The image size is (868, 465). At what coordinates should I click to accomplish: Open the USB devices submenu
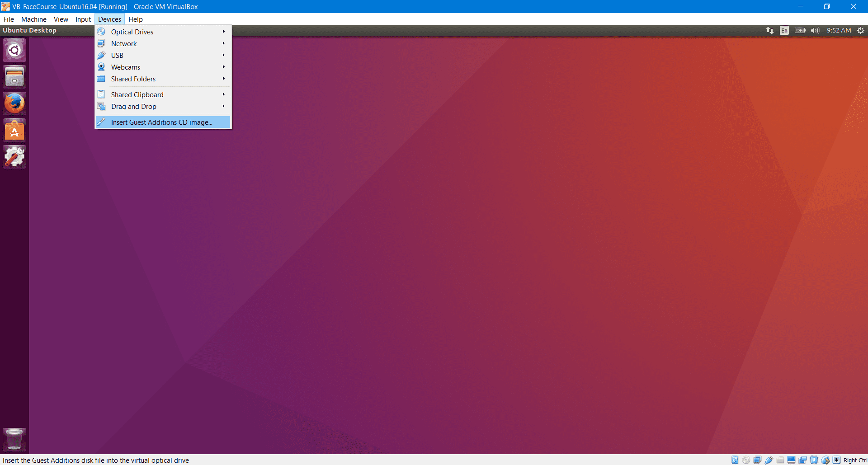(x=163, y=55)
